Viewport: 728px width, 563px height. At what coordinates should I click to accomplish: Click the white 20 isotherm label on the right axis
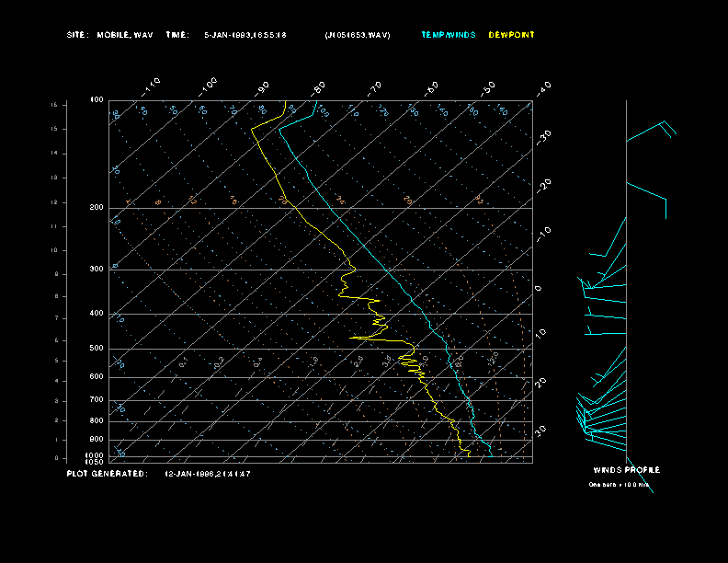(x=540, y=383)
